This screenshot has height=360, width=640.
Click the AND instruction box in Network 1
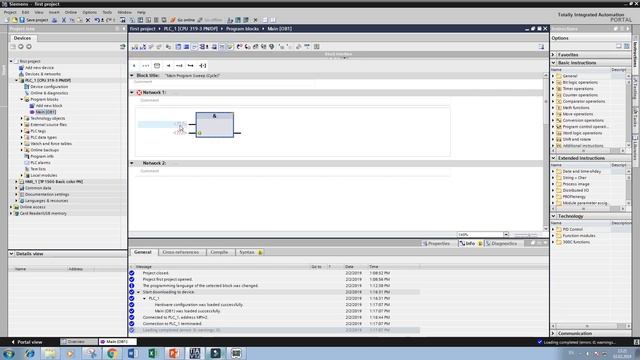tap(215, 125)
